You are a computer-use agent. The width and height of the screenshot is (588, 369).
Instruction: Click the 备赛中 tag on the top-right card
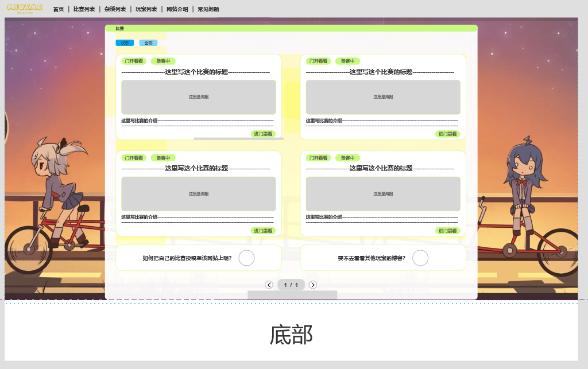tap(347, 61)
